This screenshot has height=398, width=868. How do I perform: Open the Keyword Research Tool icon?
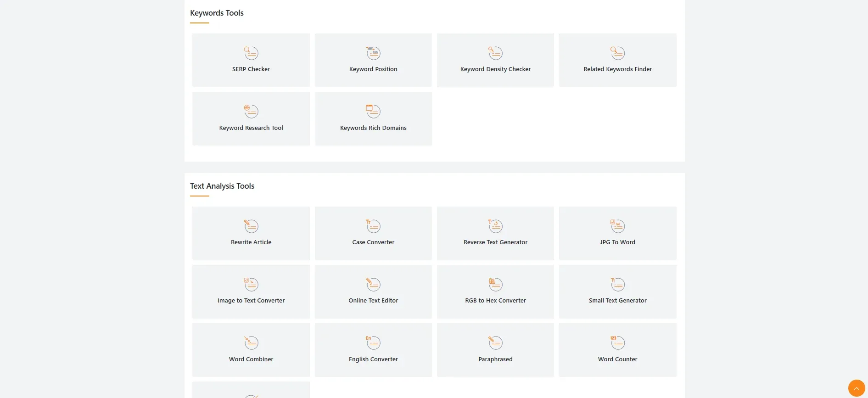[x=251, y=111]
